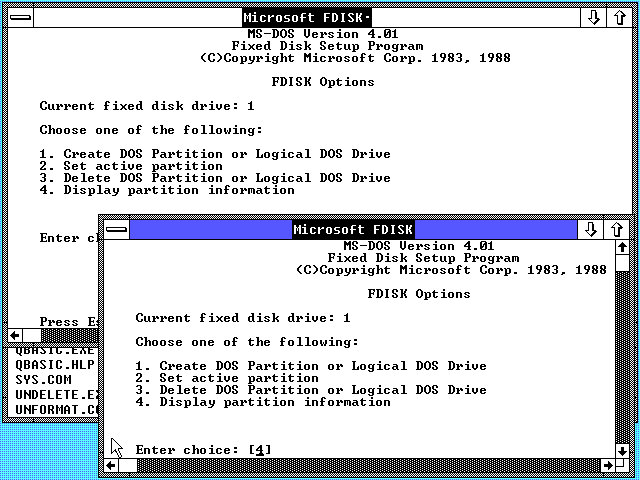Click 'Choose one of the following:' in front window
640x480 pixels.
(247, 342)
